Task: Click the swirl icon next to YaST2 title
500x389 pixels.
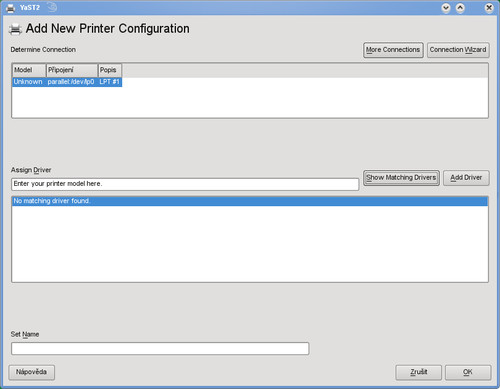Action: 52,7
